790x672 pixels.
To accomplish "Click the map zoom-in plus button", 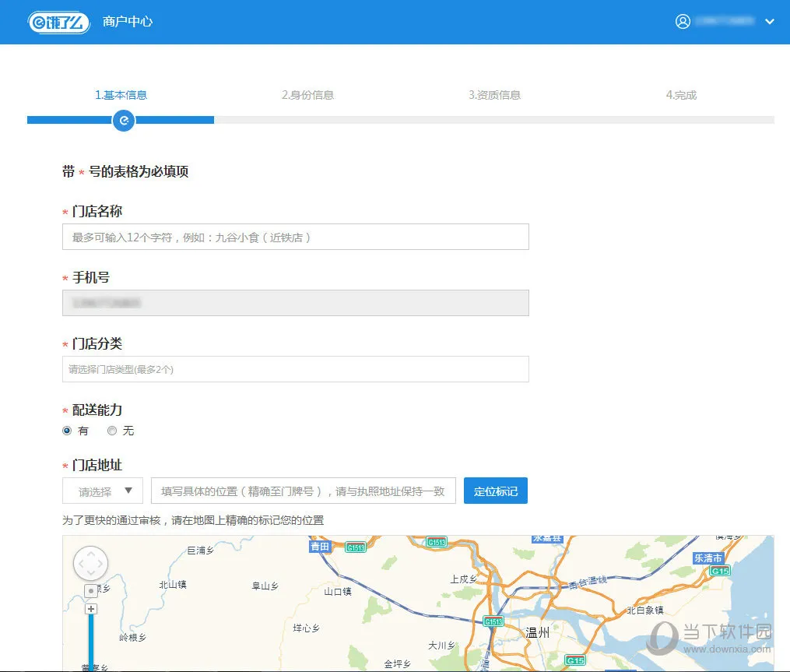I will pos(91,609).
